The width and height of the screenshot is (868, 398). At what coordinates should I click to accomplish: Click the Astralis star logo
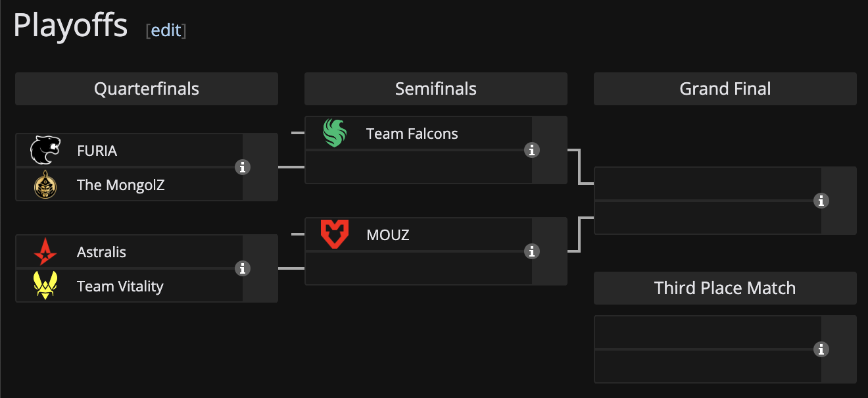[x=45, y=252]
